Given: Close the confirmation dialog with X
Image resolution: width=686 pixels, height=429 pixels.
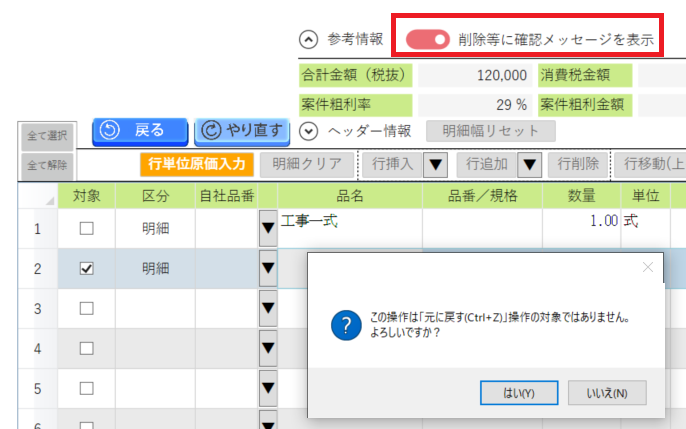Looking at the screenshot, I should pos(647,267).
